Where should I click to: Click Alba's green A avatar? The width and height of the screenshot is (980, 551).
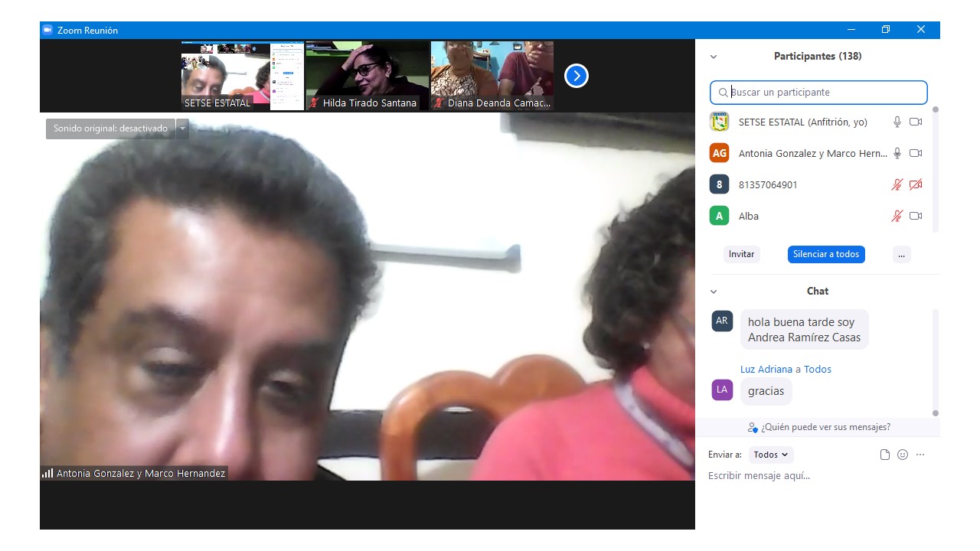pyautogui.click(x=719, y=216)
